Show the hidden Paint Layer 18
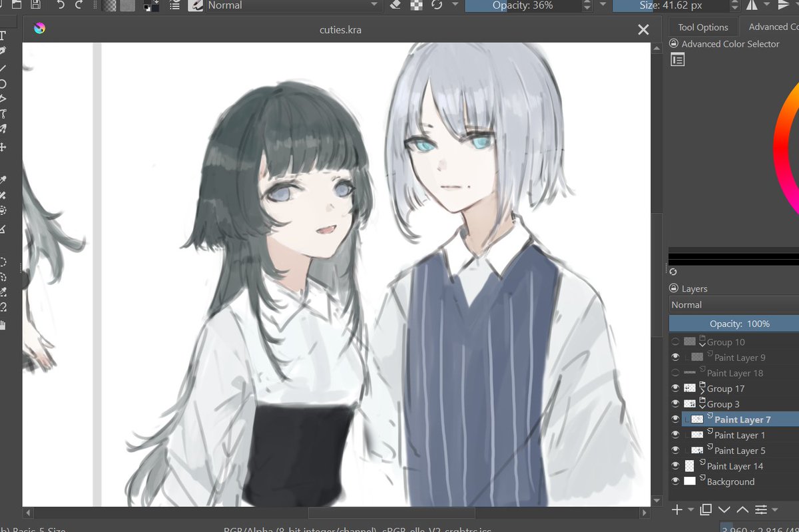The height and width of the screenshot is (532, 799). tap(676, 373)
